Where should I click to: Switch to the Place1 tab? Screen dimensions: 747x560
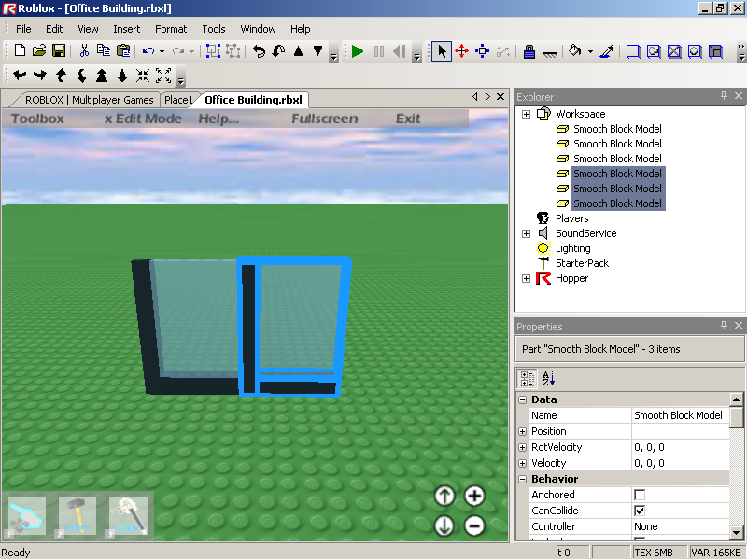(x=178, y=100)
